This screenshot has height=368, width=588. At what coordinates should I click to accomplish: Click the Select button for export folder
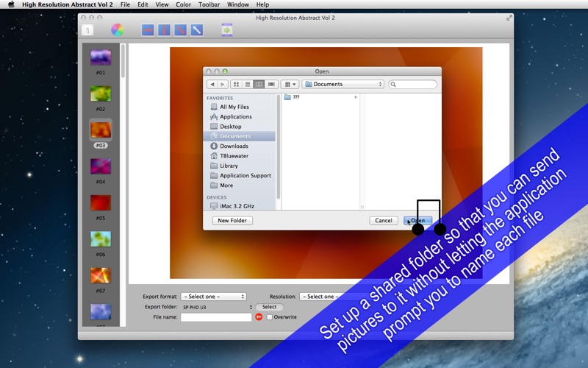pos(269,307)
